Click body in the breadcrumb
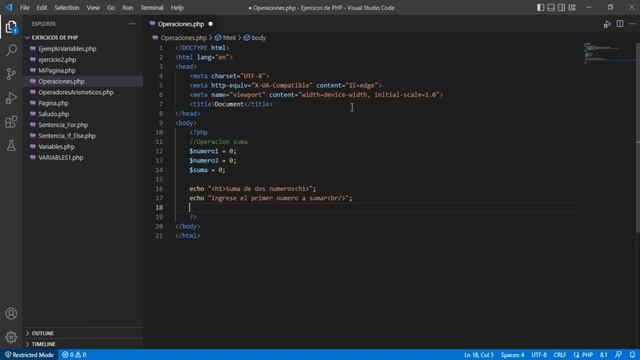Viewport: 640px width, 360px height. coord(258,38)
